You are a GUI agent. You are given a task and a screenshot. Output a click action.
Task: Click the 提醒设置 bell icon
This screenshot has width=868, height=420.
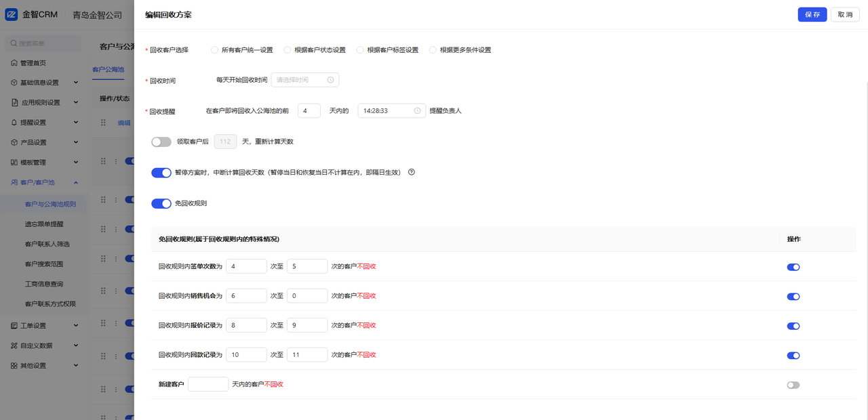tap(14, 123)
